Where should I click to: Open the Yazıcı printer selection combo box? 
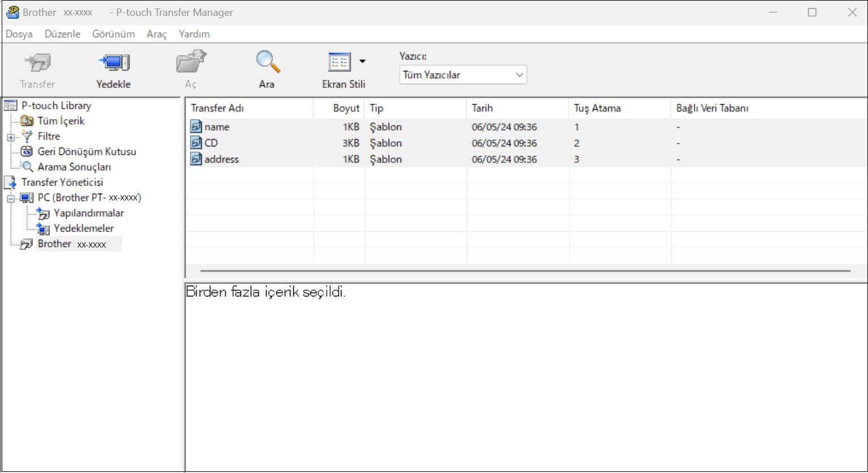click(463, 75)
